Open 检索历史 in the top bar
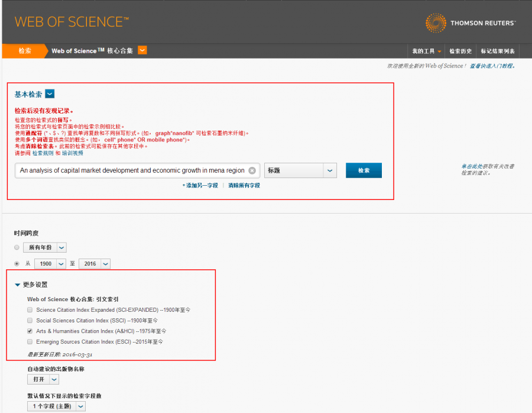Image resolution: width=532 pixels, height=413 pixels. [x=460, y=51]
